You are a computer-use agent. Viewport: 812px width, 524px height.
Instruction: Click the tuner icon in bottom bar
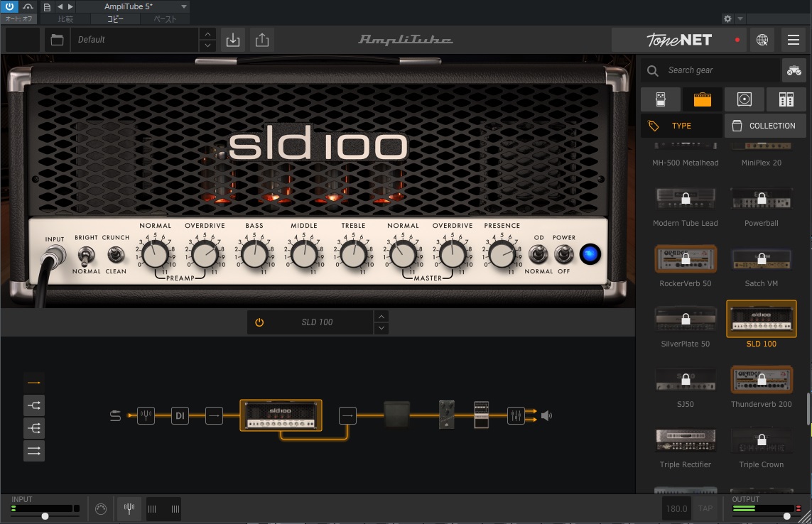[129, 508]
